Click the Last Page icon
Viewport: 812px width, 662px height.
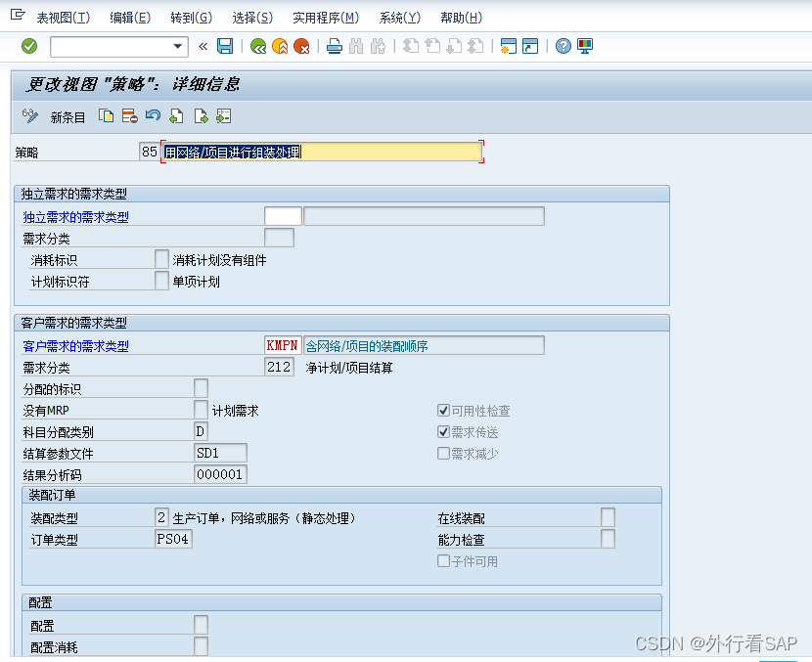[x=475, y=46]
